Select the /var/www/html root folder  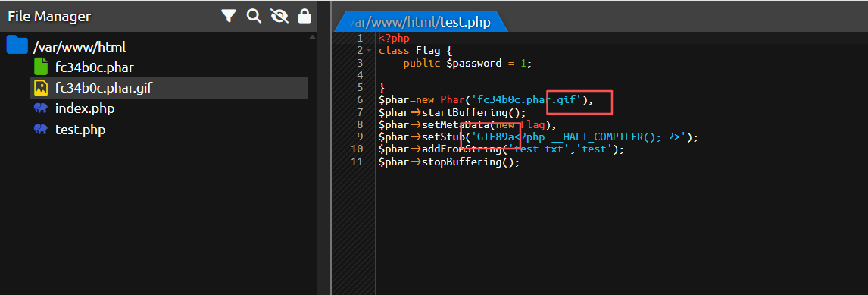[x=80, y=46]
